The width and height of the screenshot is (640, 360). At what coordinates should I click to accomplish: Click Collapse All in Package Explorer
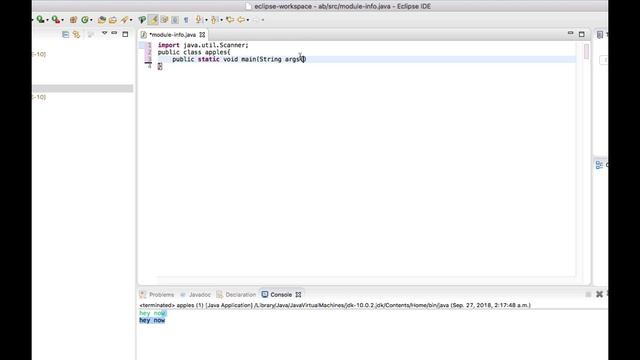[65, 34]
